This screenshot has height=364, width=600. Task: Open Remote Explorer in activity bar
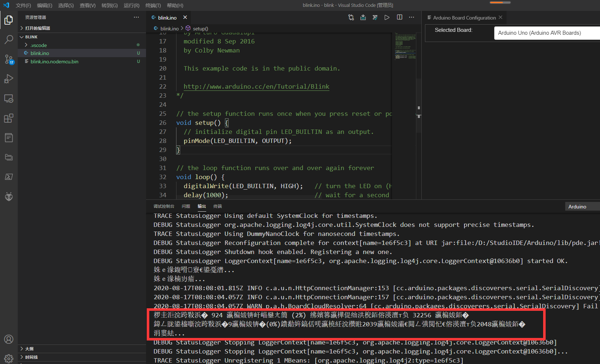tap(9, 99)
